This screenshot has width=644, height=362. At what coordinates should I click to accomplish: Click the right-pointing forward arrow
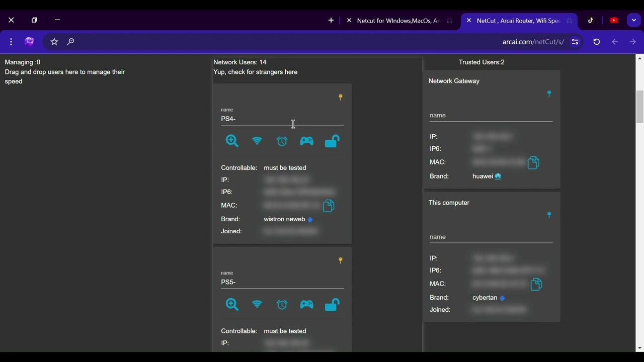click(633, 42)
